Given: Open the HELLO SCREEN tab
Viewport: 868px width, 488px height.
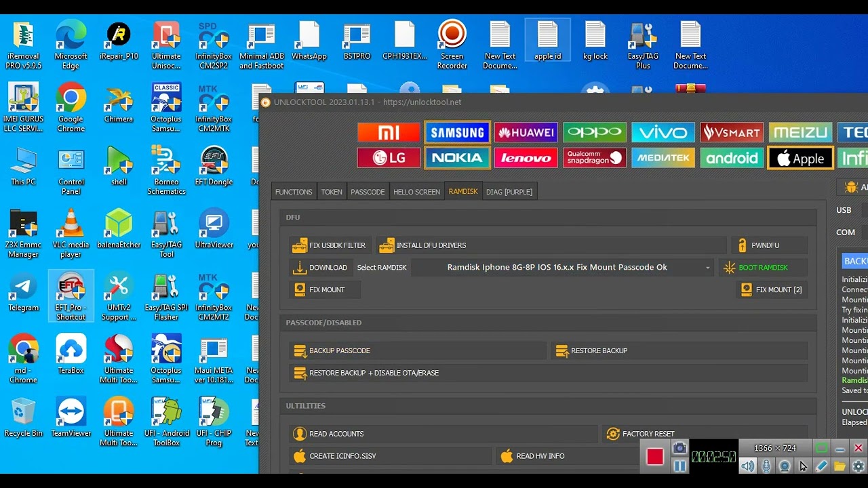Looking at the screenshot, I should click(x=417, y=192).
